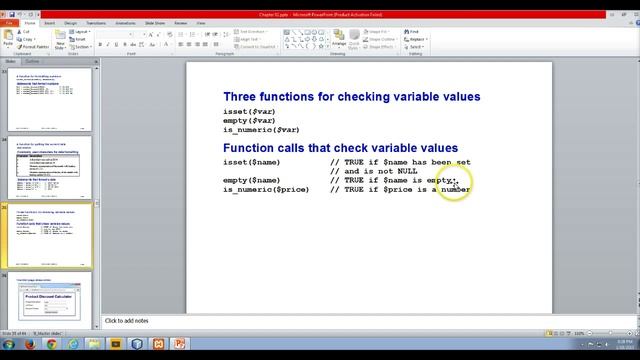Click the 'is_numeric($price)' code line
This screenshot has height=360, width=640.
266,189
